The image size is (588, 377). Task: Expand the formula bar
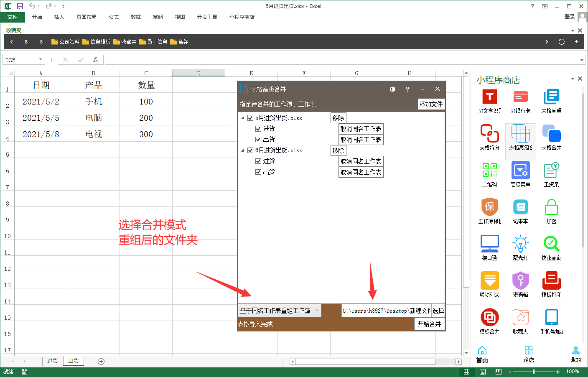point(582,60)
